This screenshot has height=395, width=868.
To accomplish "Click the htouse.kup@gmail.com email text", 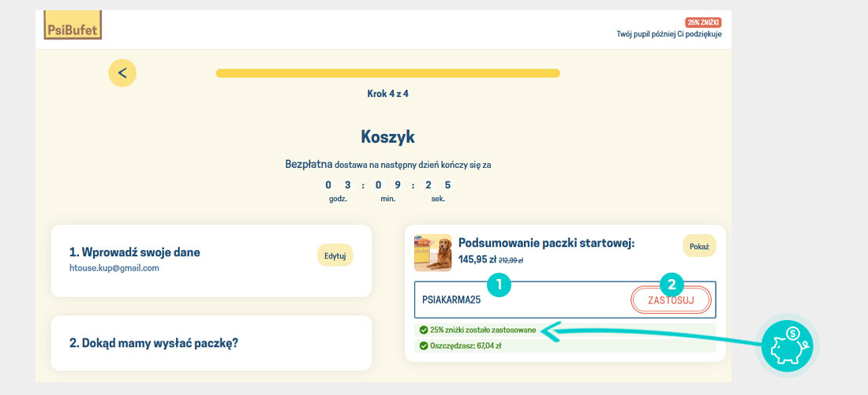I will pos(114,268).
